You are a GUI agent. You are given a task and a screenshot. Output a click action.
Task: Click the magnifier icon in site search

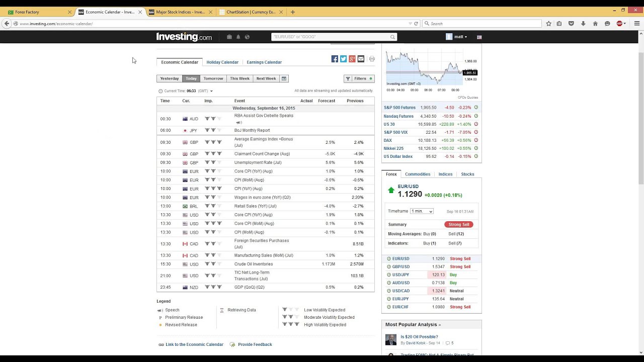point(392,37)
